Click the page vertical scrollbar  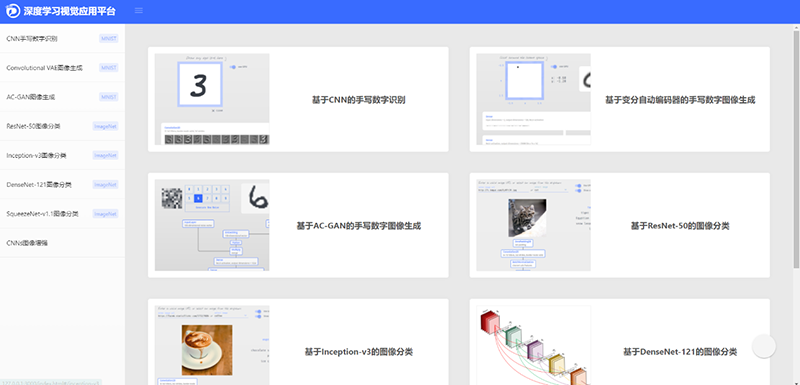[796, 148]
